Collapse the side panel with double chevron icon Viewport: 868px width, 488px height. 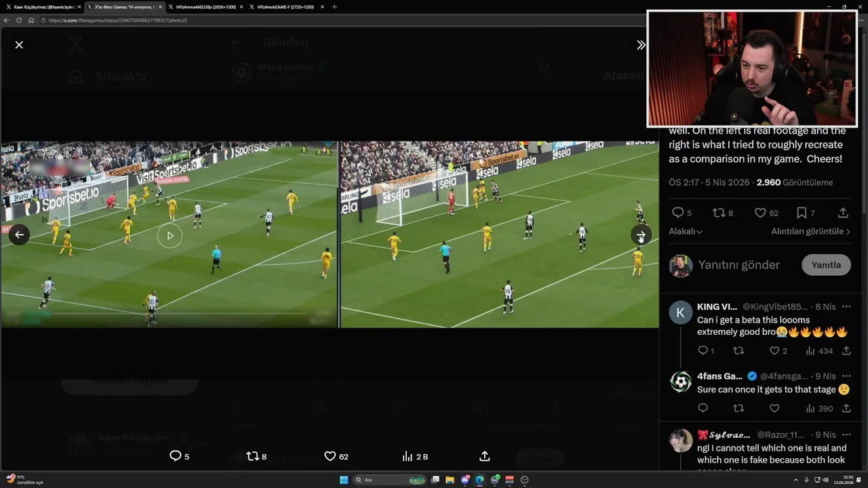(641, 45)
